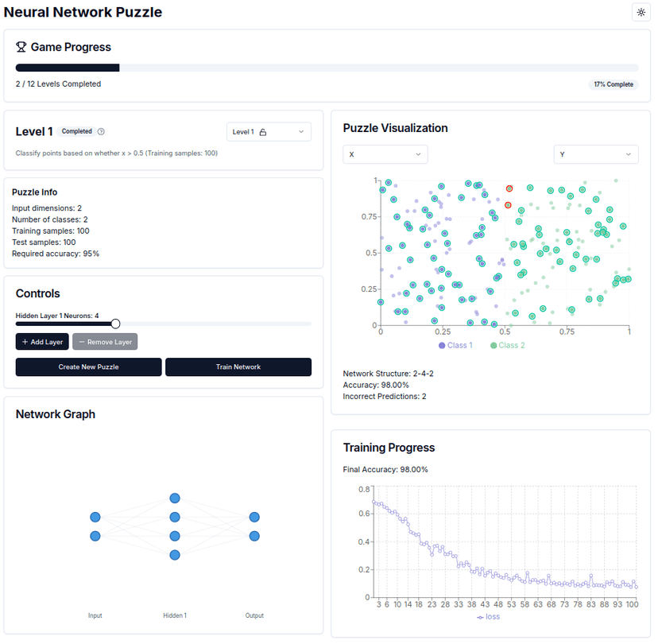Image resolution: width=658 pixels, height=644 pixels.
Task: Click 'Final Accuracy: 98.00%' text
Action: coord(385,469)
